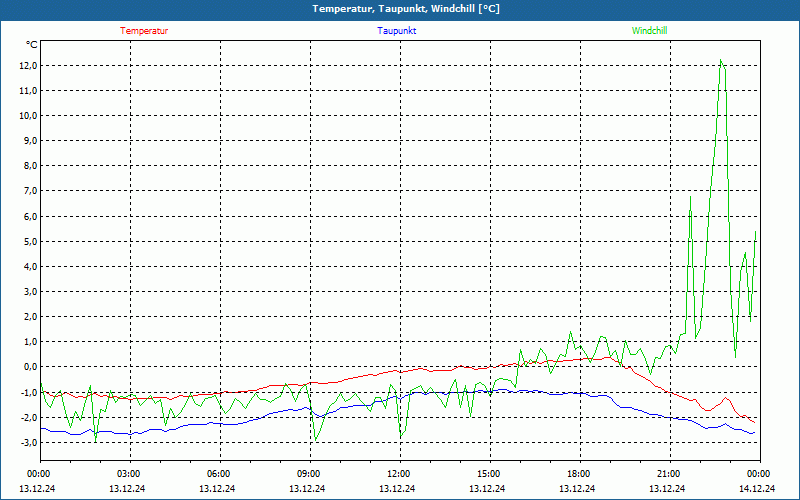Screen dimensions: 800x500
Task: Click the -1,0 y-axis value
Action: pyautogui.click(x=29, y=392)
